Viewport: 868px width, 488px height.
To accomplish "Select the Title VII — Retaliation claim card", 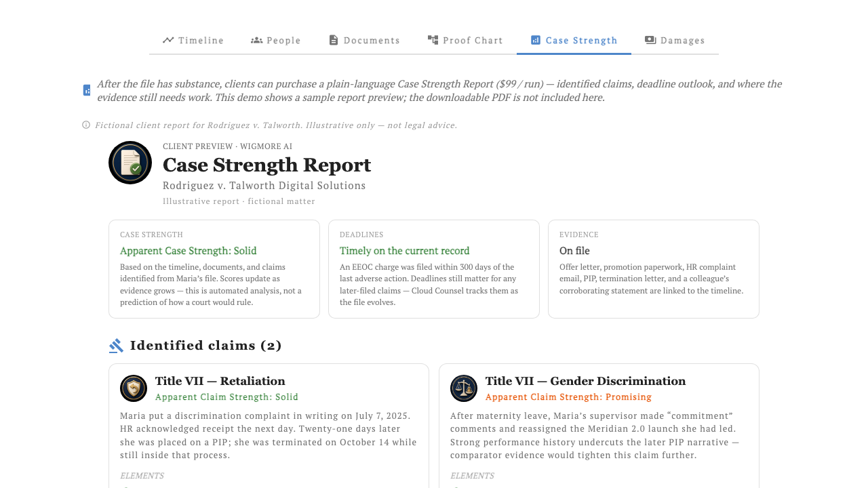I will pyautogui.click(x=269, y=426).
